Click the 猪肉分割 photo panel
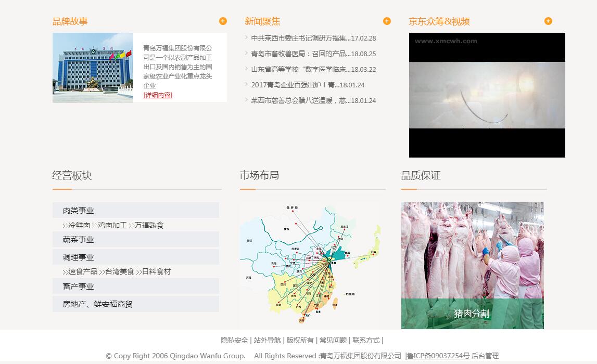Viewport: 597px width, 364px height. (473, 265)
